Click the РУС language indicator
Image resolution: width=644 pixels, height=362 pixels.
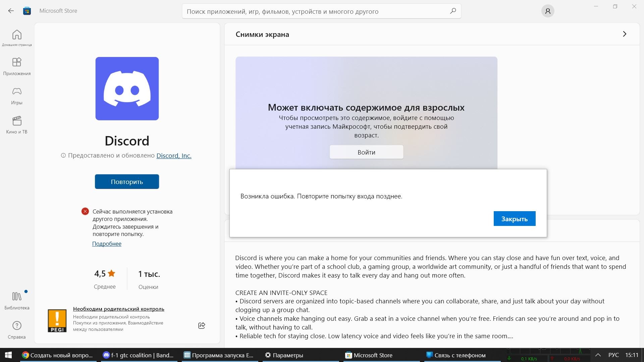point(613,355)
